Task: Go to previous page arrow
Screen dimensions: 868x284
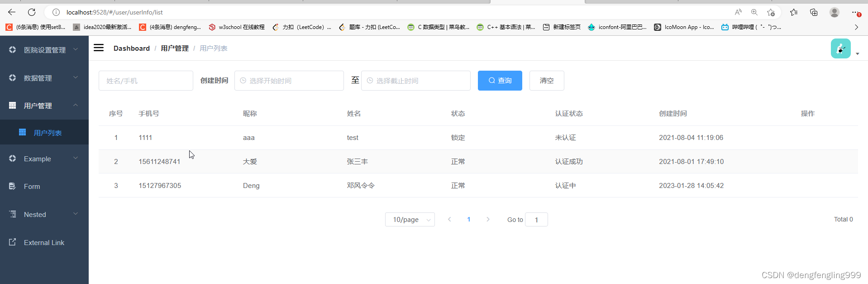Action: click(449, 219)
